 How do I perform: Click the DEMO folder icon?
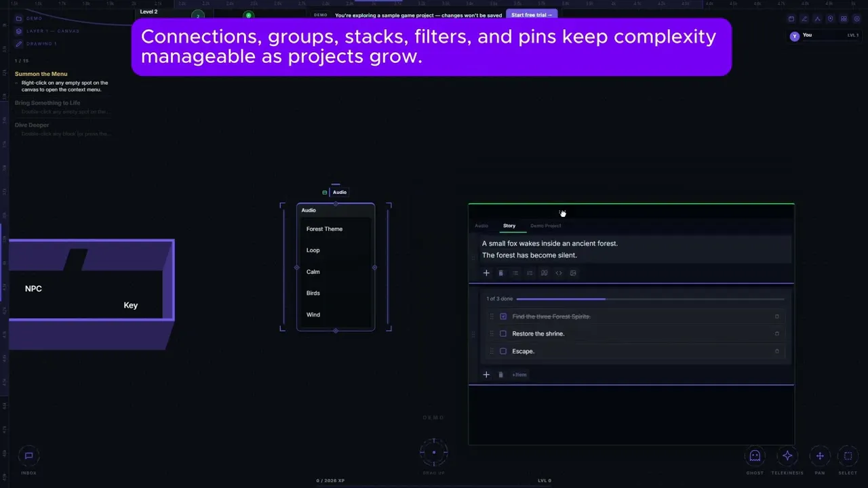pos(19,18)
